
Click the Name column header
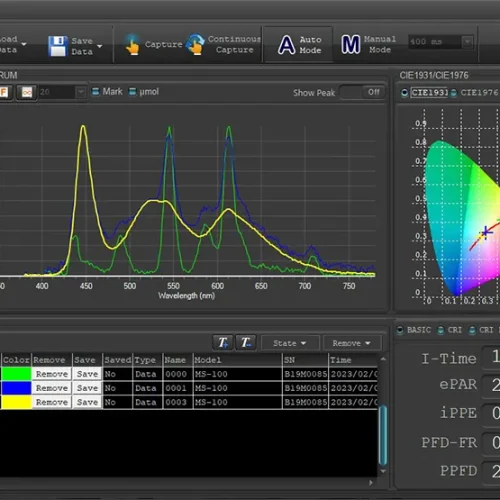click(x=178, y=360)
